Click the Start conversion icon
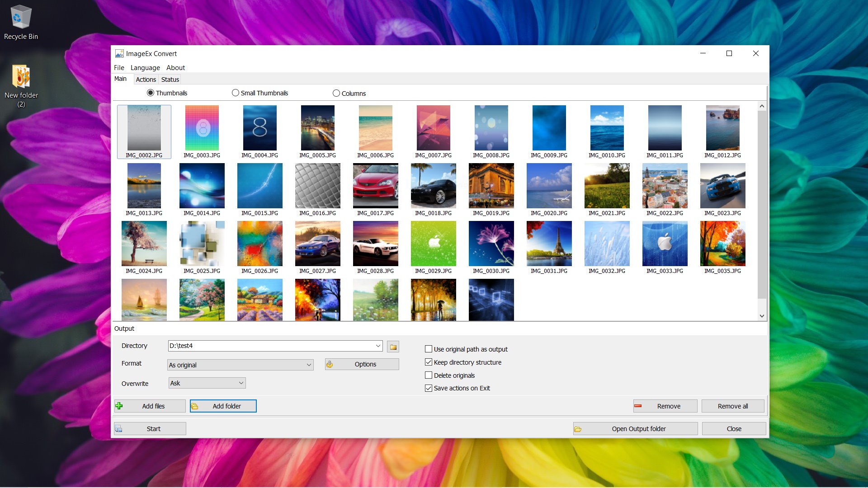This screenshot has height=488, width=868. 118,428
